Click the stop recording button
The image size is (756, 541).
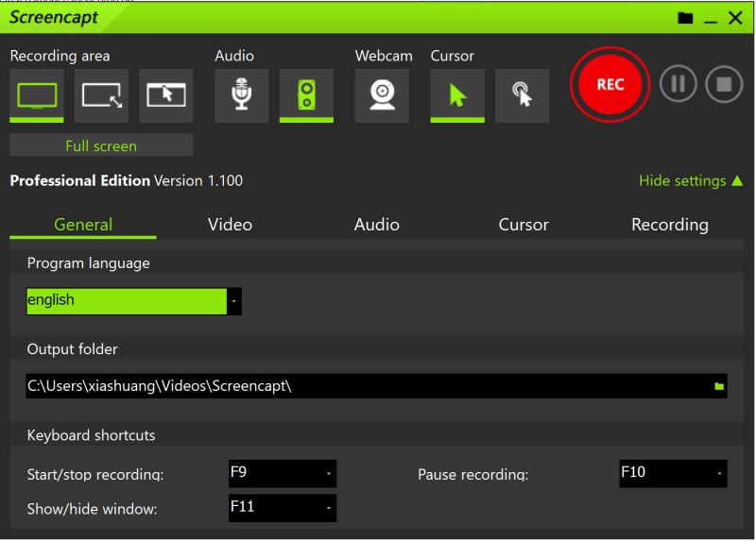click(724, 84)
